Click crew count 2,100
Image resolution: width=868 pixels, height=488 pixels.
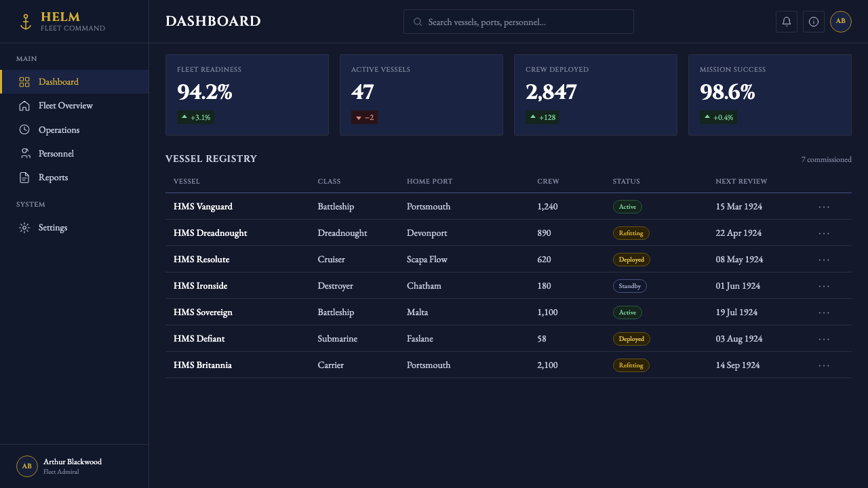tap(547, 365)
